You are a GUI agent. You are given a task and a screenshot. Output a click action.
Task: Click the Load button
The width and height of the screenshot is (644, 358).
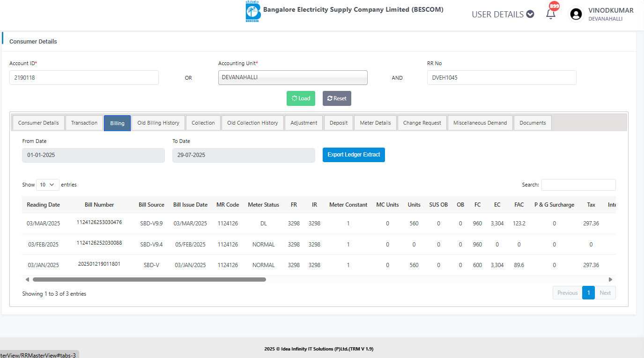pos(301,98)
